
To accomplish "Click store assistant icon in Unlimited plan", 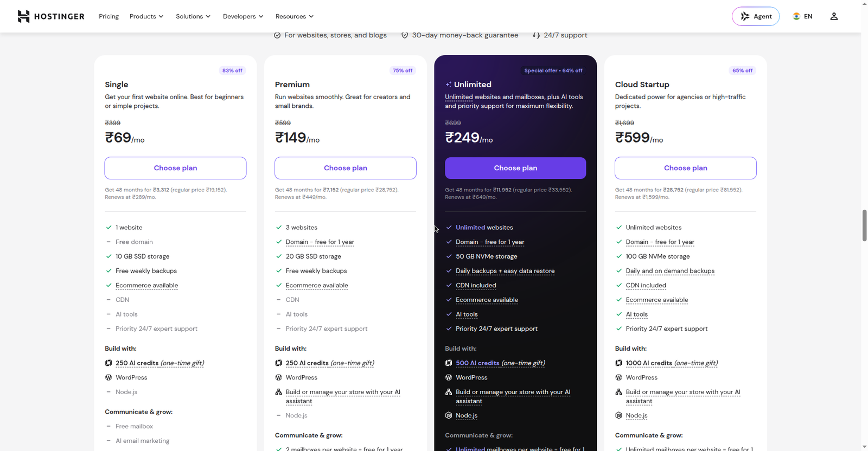I will pos(449,392).
